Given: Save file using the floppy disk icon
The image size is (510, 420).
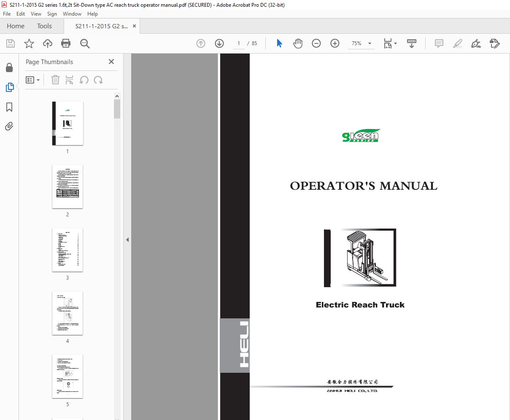Looking at the screenshot, I should 11,43.
